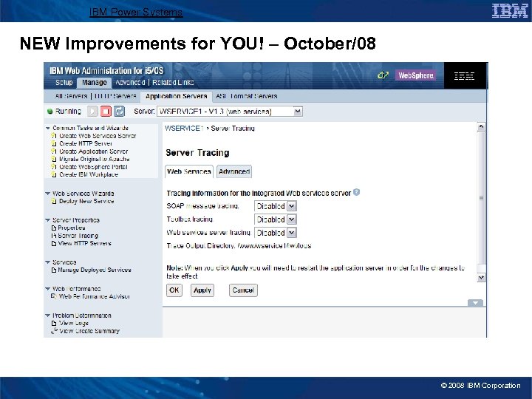Select the Application Servers tab

pyautogui.click(x=176, y=96)
